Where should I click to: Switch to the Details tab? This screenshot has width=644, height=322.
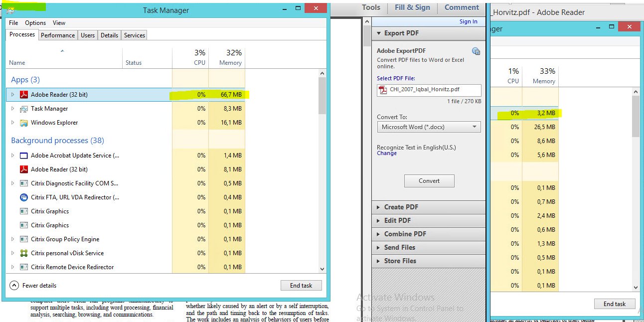[x=109, y=35]
